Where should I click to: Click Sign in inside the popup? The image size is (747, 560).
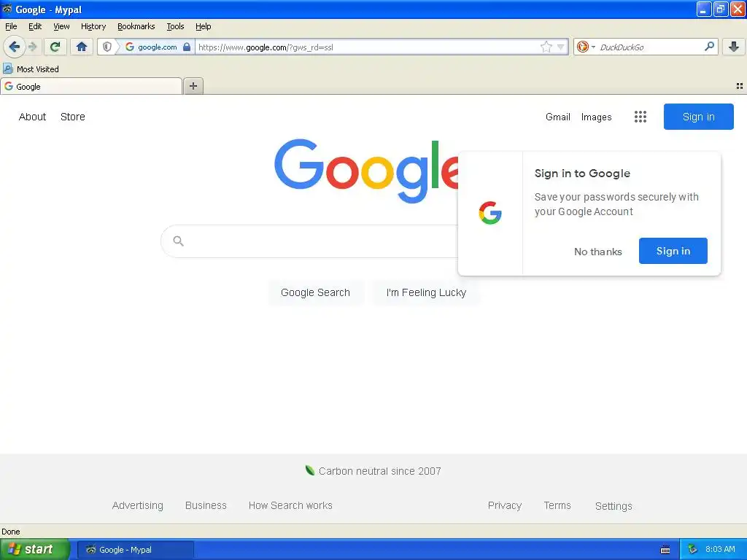(x=673, y=251)
